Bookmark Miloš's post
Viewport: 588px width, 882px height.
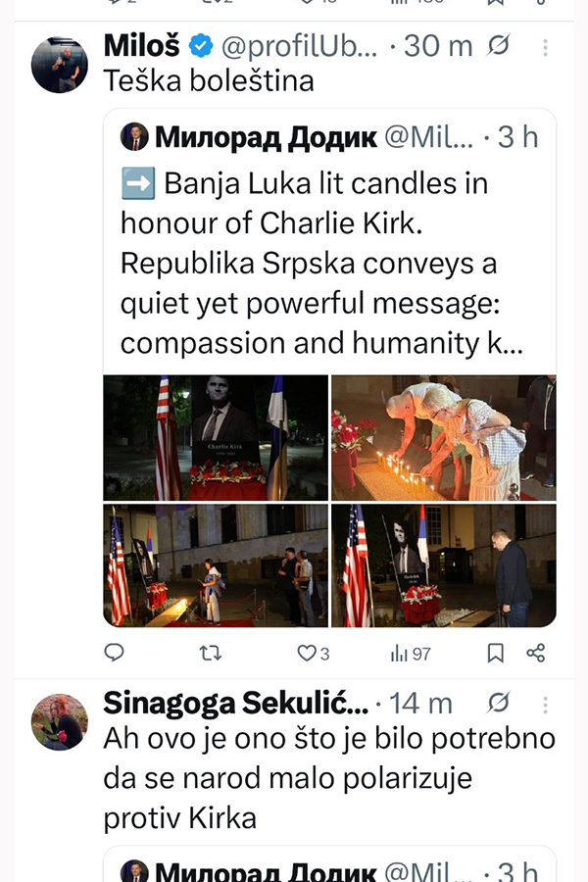[495, 653]
